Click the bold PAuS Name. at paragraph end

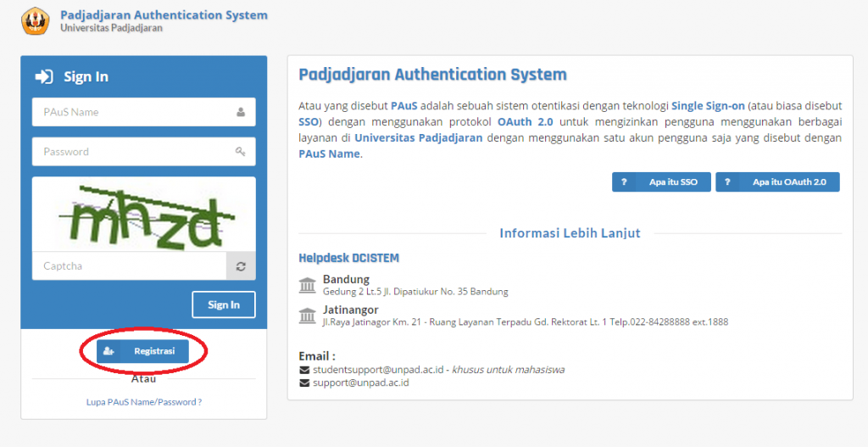[x=330, y=154]
